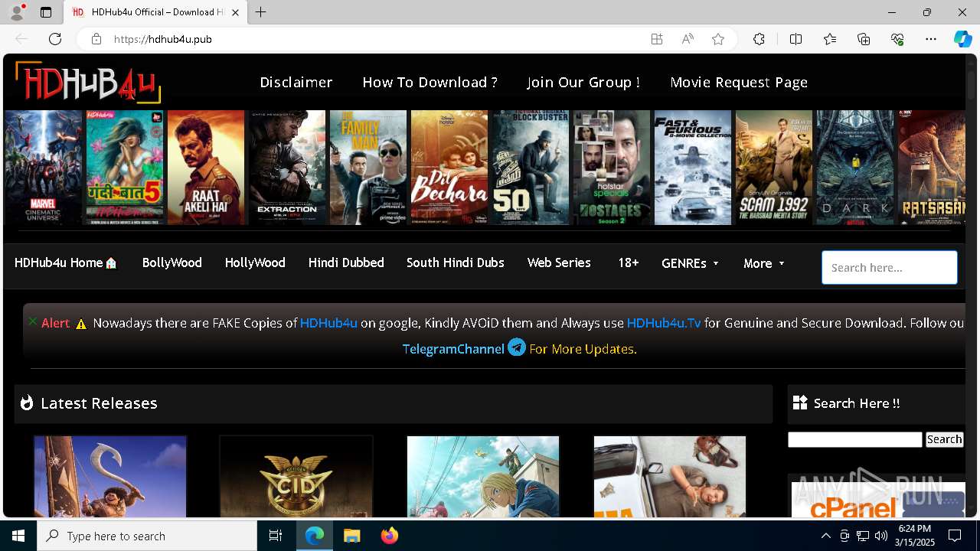Click Join Our Group link
This screenshot has width=980, height=551.
click(583, 82)
